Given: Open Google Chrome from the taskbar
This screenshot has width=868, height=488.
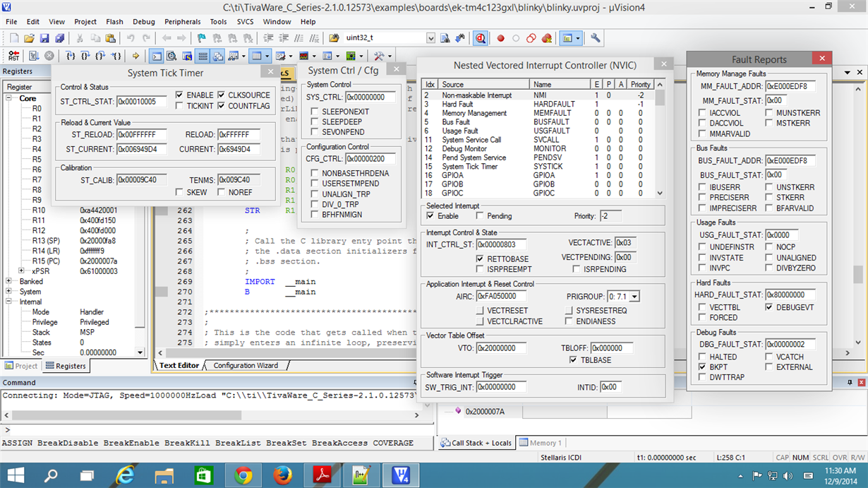Looking at the screenshot, I should (243, 475).
